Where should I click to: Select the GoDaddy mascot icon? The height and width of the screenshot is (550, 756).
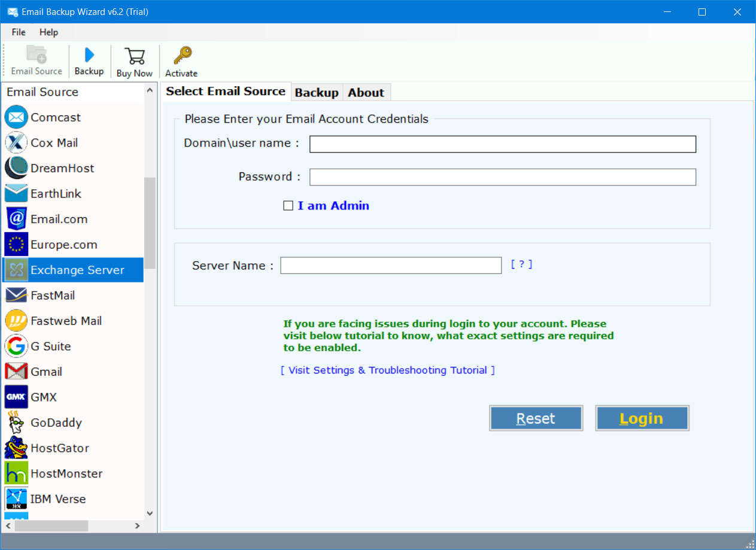coord(16,423)
